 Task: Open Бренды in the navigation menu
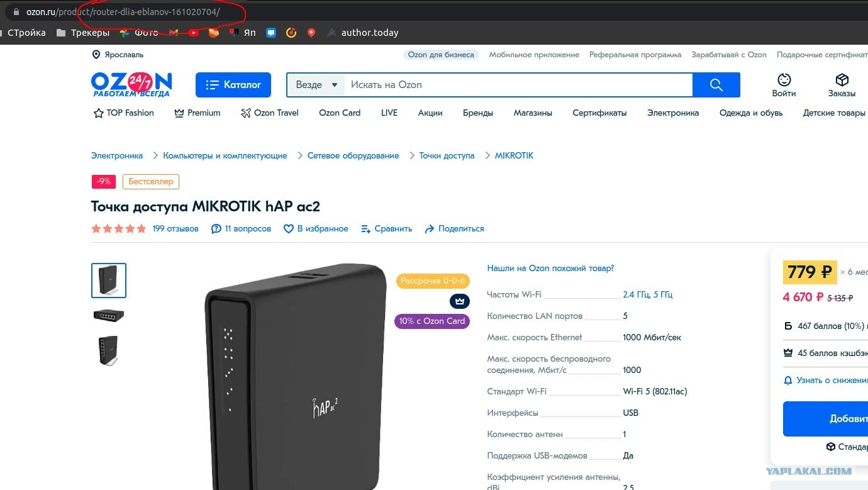[478, 113]
